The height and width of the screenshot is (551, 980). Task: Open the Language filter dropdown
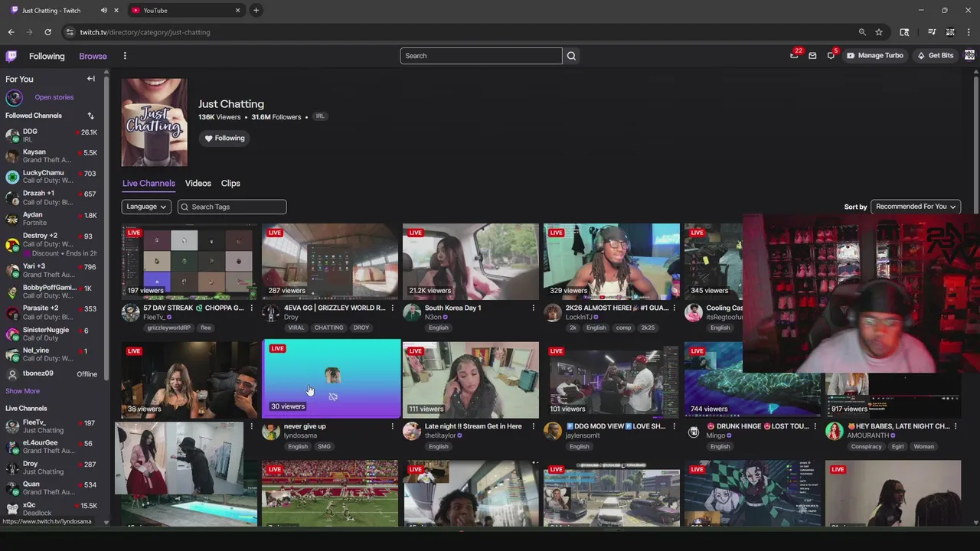[145, 207]
